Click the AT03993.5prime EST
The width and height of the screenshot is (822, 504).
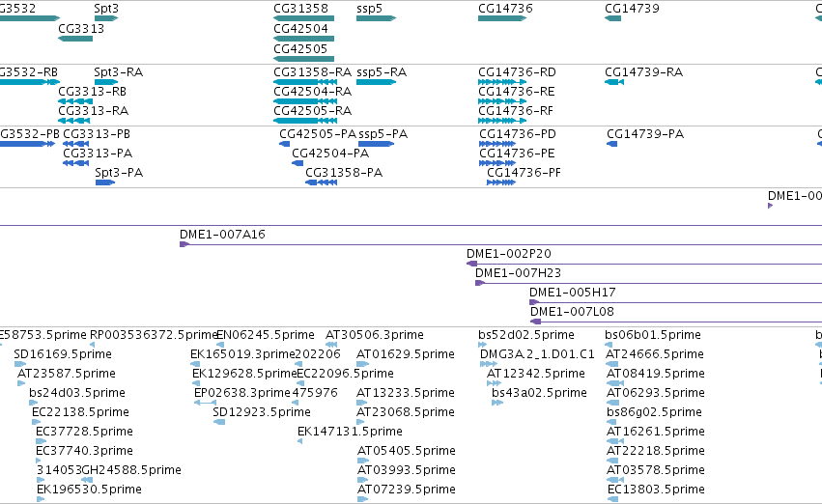tap(363, 480)
